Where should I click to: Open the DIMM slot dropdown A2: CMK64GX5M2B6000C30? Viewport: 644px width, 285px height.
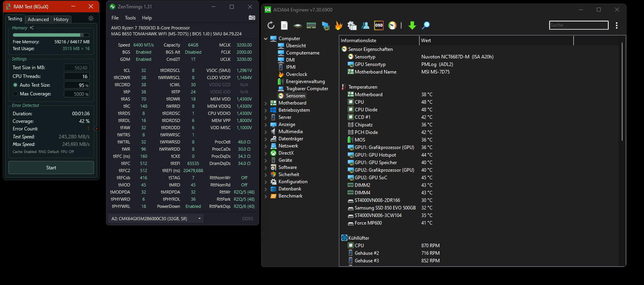click(156, 219)
